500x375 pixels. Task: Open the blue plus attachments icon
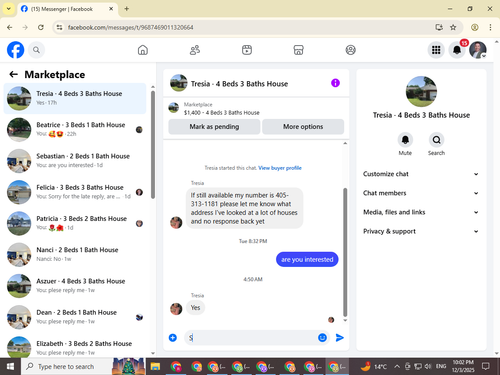(x=173, y=338)
